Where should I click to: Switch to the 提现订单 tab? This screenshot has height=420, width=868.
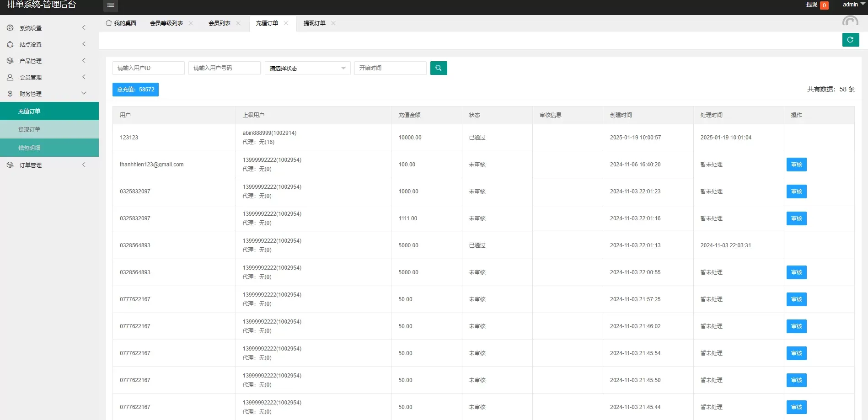tap(315, 23)
